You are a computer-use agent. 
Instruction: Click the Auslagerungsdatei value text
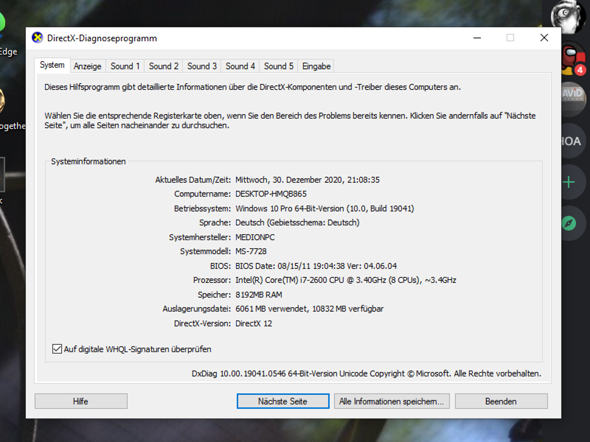tap(309, 309)
